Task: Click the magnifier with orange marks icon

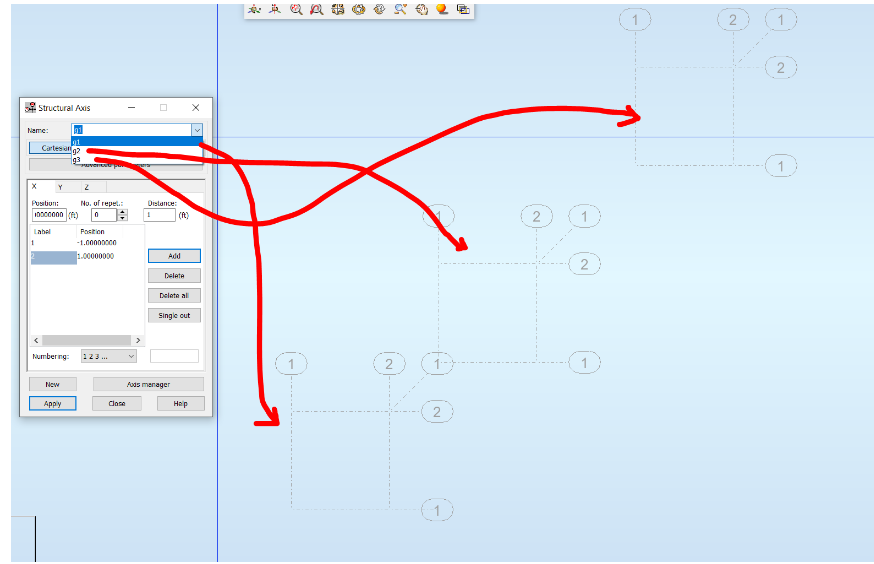Action: (400, 9)
